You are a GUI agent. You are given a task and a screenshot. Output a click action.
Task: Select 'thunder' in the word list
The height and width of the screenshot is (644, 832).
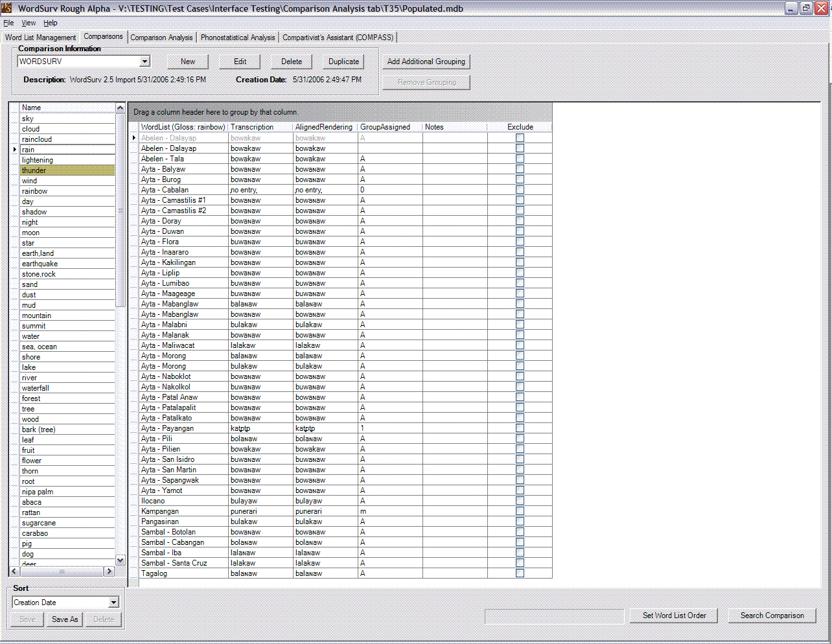(67, 170)
